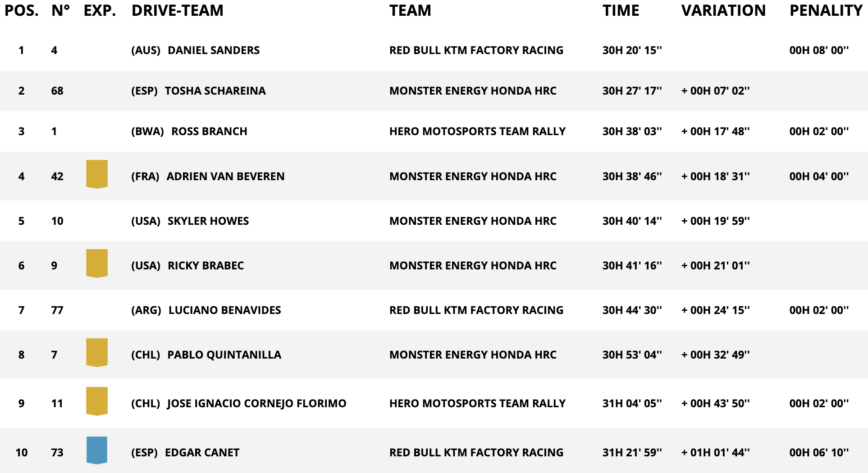This screenshot has width=868, height=473.
Task: Open Daniel Sanders rider entry
Action: 214,50
